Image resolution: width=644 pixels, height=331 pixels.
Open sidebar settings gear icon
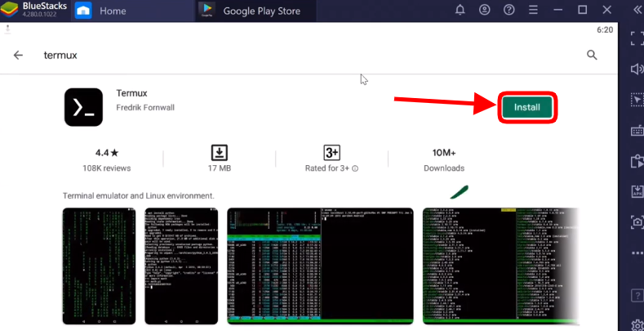[637, 324]
